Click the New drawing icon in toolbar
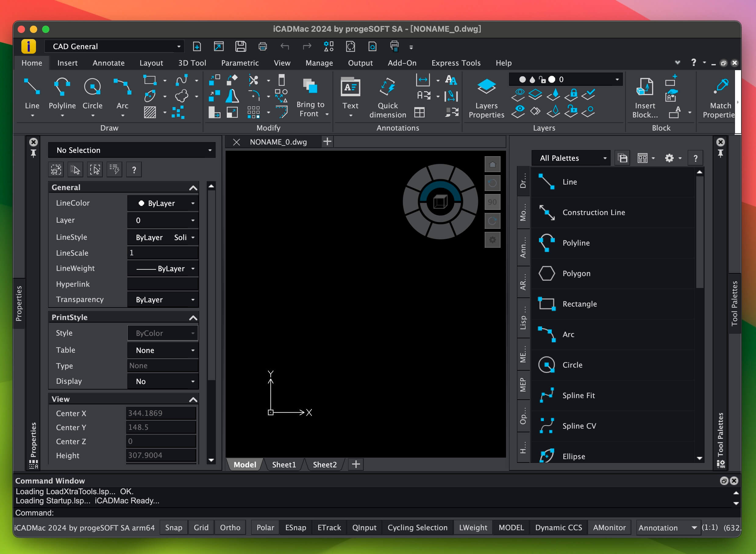Image resolution: width=756 pixels, height=554 pixels. (197, 46)
